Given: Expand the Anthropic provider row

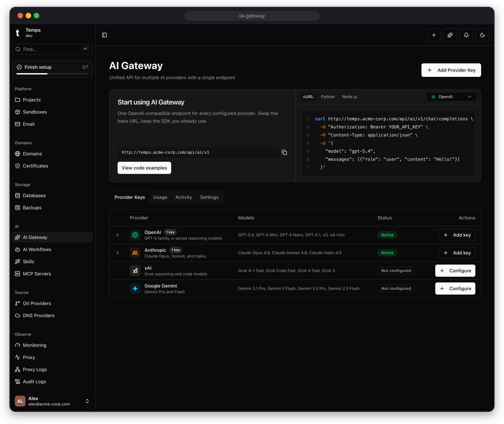Looking at the screenshot, I should [117, 253].
